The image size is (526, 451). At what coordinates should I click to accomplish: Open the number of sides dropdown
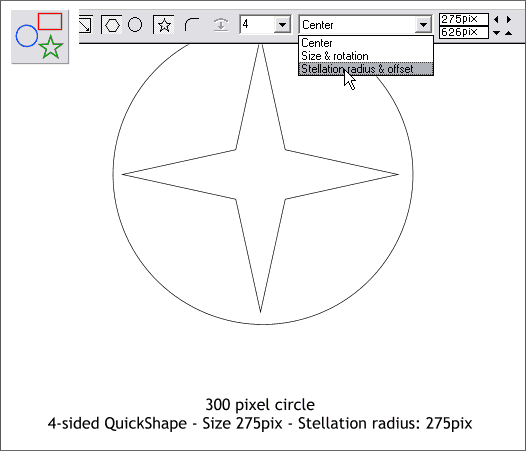(282, 25)
